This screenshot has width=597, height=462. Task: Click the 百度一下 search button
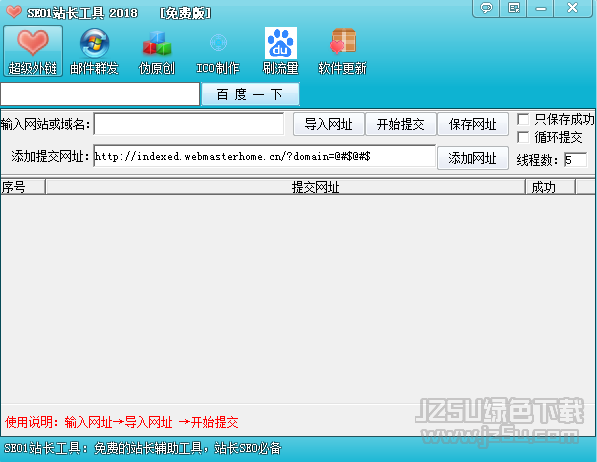point(250,94)
